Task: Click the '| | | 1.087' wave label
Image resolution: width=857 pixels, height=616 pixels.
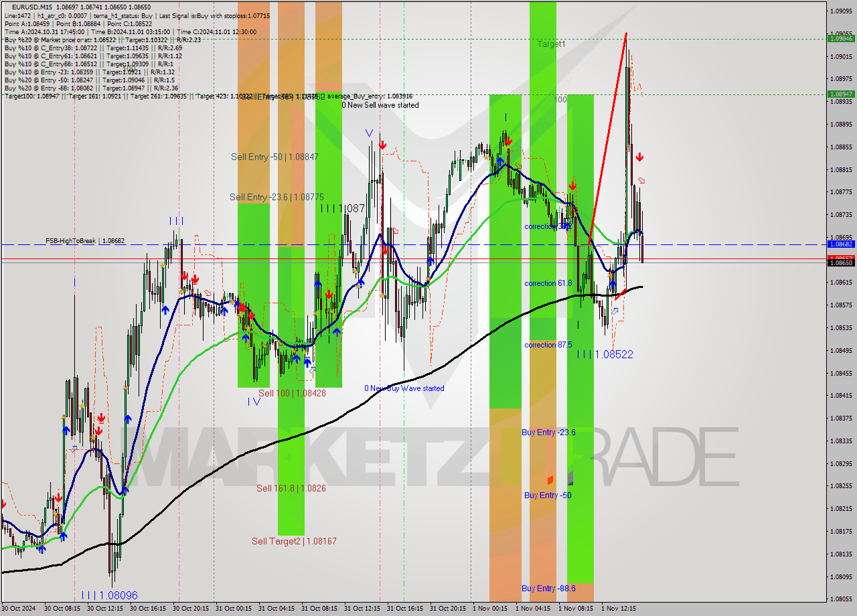Action: pyautogui.click(x=342, y=208)
